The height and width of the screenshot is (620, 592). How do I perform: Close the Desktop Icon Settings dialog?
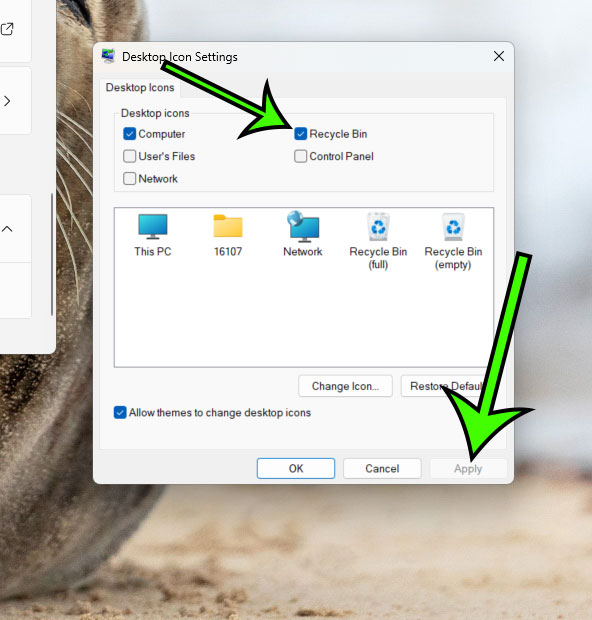499,56
